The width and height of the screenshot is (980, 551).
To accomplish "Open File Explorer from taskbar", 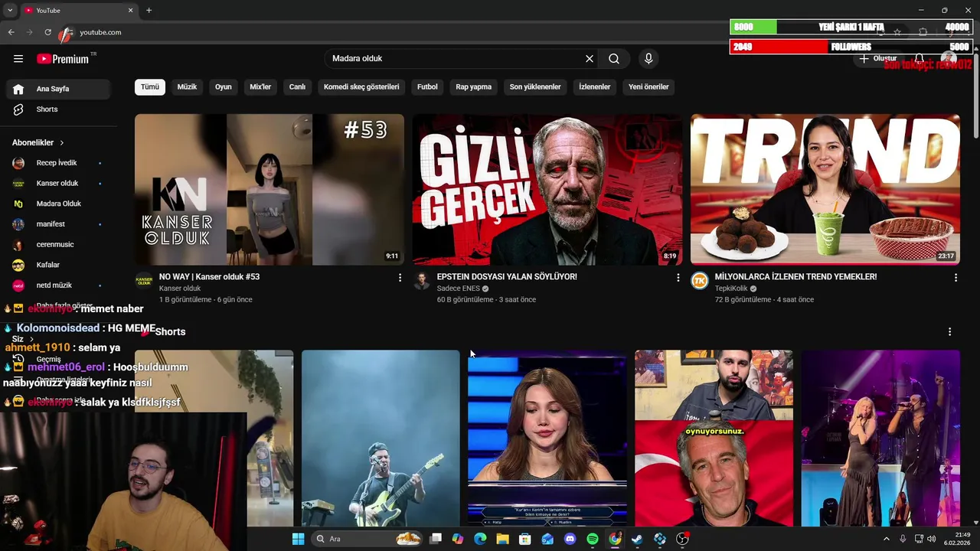I will click(x=502, y=539).
